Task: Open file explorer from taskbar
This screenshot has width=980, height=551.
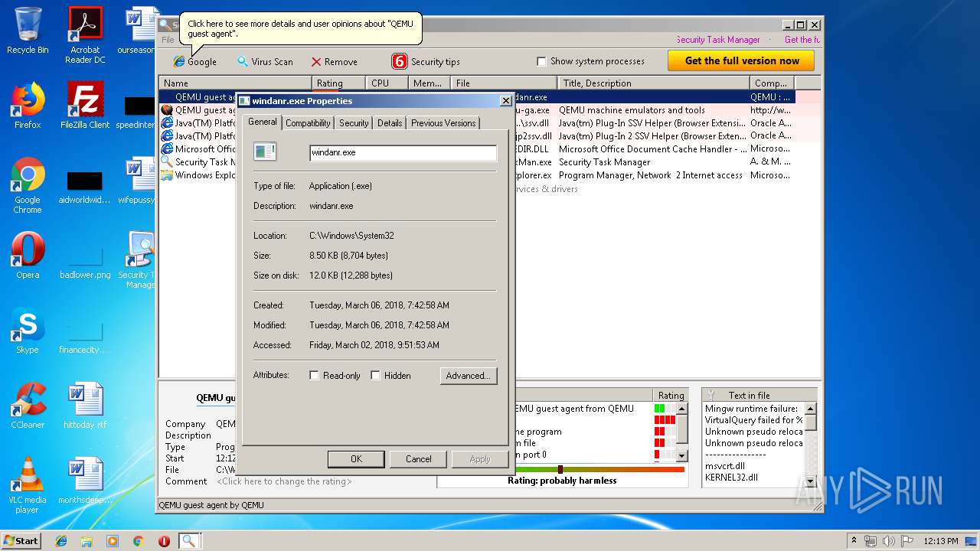Action: (x=87, y=541)
